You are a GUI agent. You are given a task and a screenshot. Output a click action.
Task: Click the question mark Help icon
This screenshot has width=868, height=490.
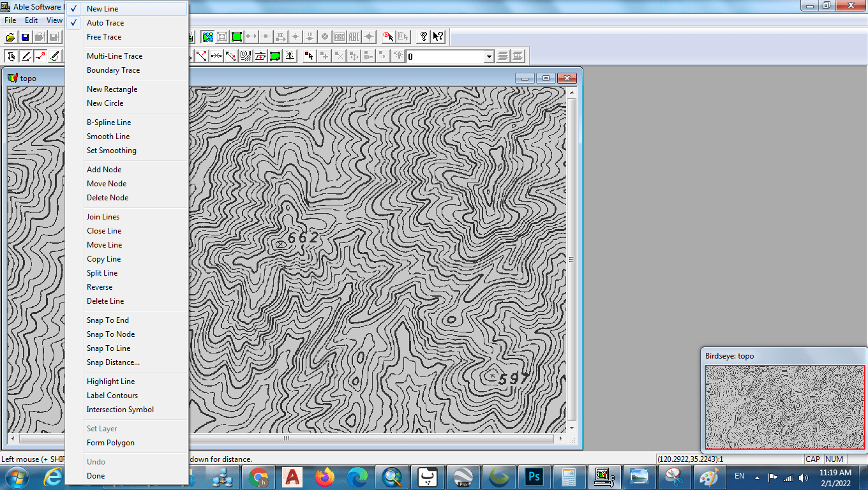(423, 37)
